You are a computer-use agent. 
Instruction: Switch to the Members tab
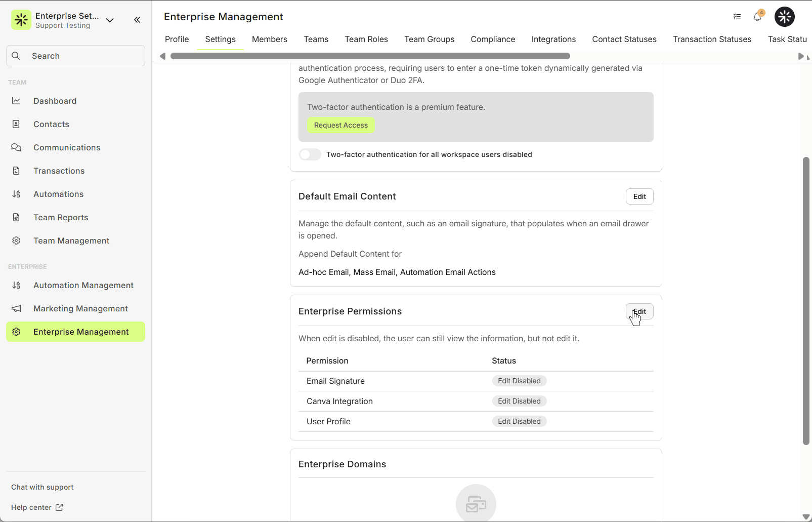[270, 39]
